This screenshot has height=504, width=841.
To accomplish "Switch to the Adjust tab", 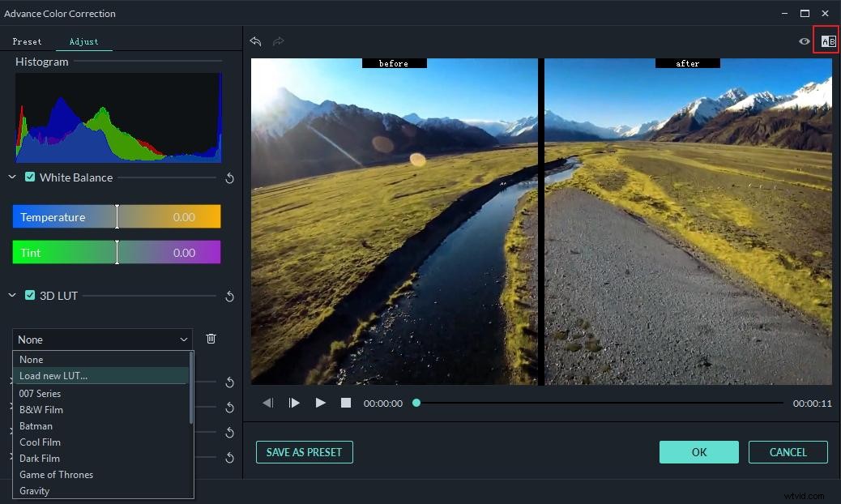I will point(83,41).
